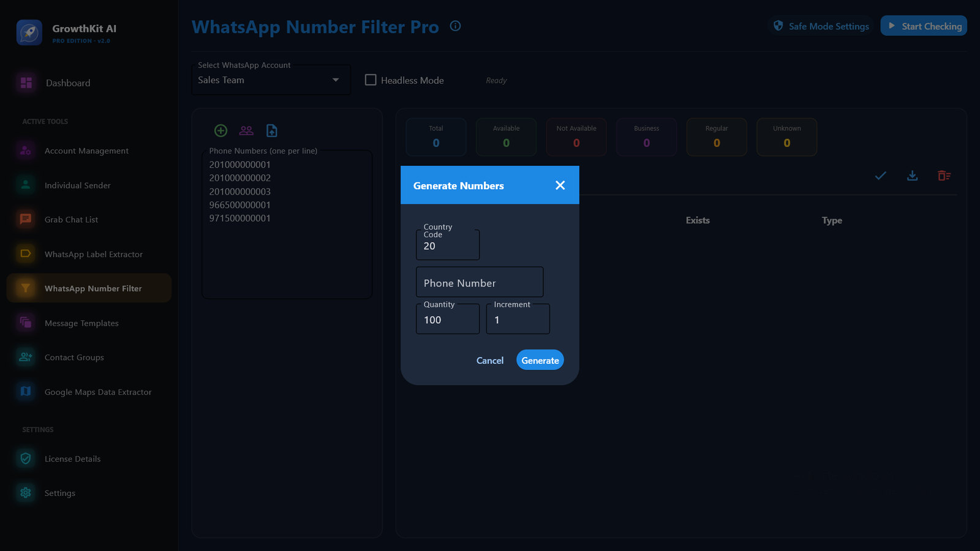Image resolution: width=980 pixels, height=551 pixels.
Task: Open Settings in sidebar
Action: click(89, 493)
